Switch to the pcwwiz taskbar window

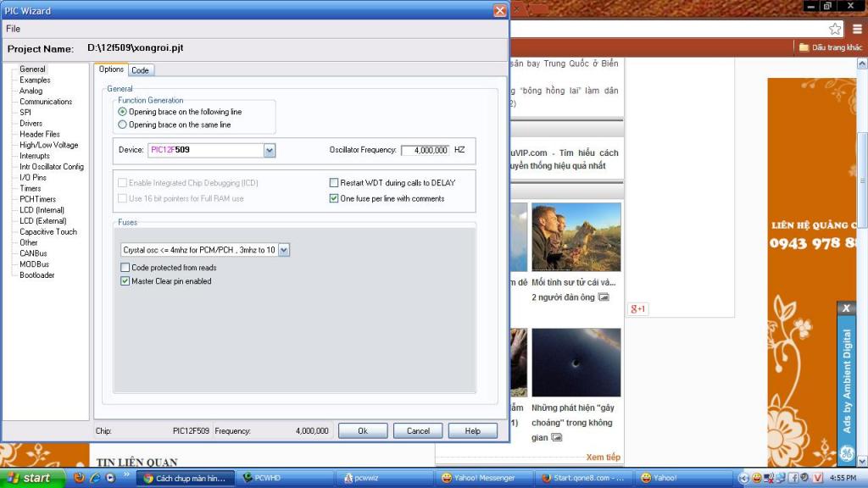[x=386, y=478]
